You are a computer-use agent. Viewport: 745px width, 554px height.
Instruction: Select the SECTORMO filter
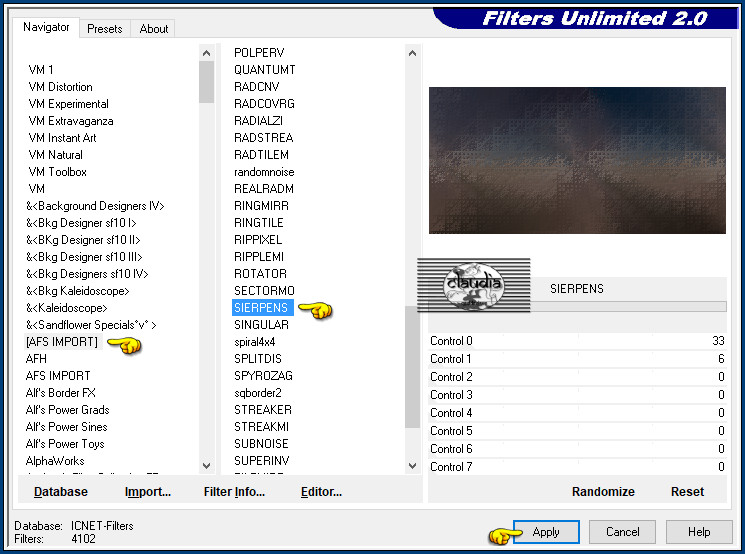[264, 291]
